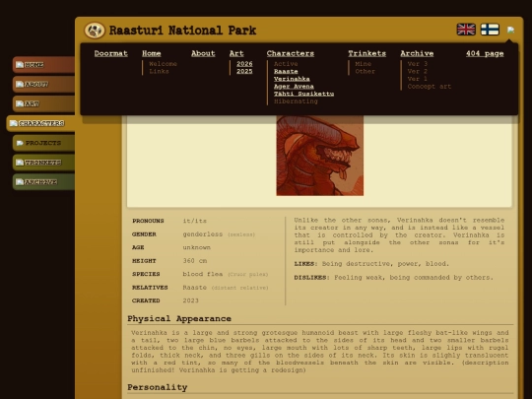This screenshot has width=532, height=399.
Task: Click the '360 cm' height value
Action: tap(195, 260)
